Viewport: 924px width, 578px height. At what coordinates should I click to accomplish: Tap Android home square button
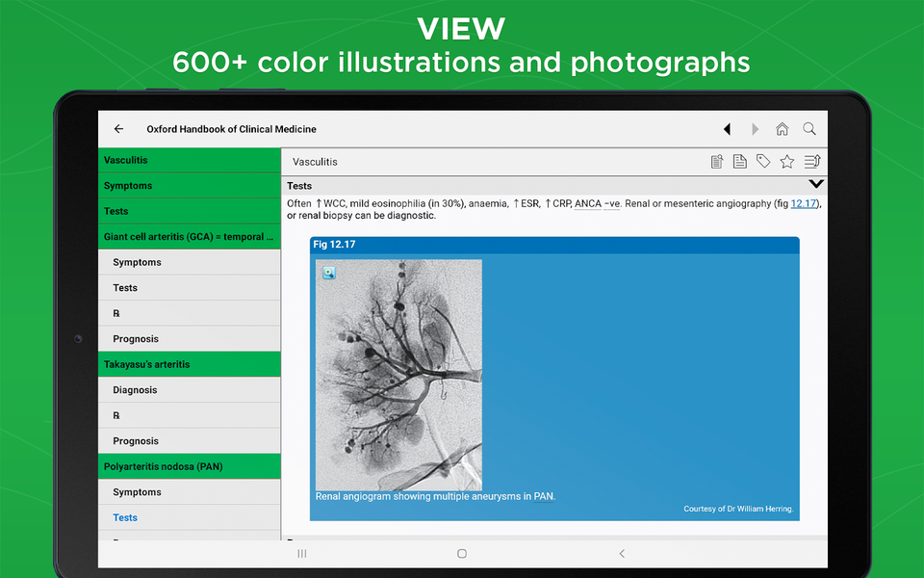462,553
